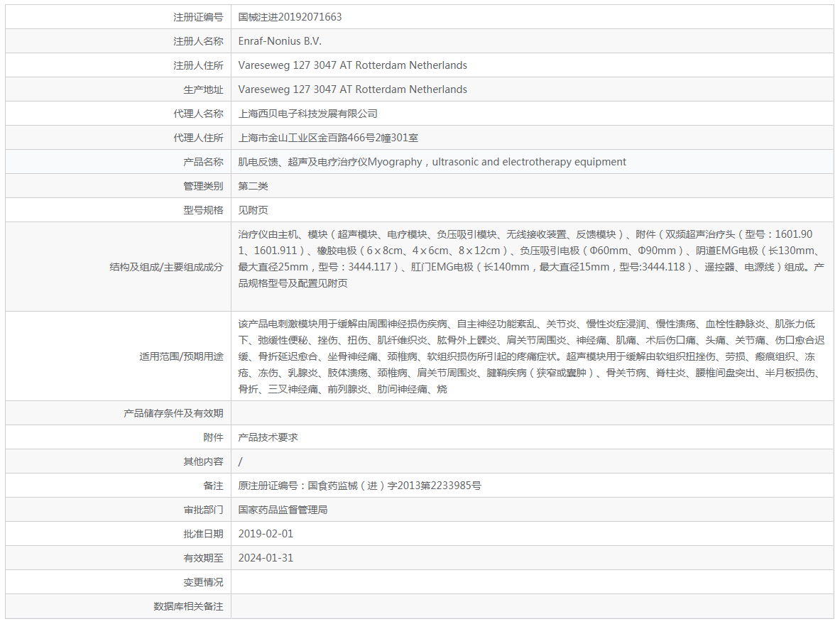Screen dimensions: 840x624
Task: Select approving department 国家药品监督管理局
Action: coord(283,510)
